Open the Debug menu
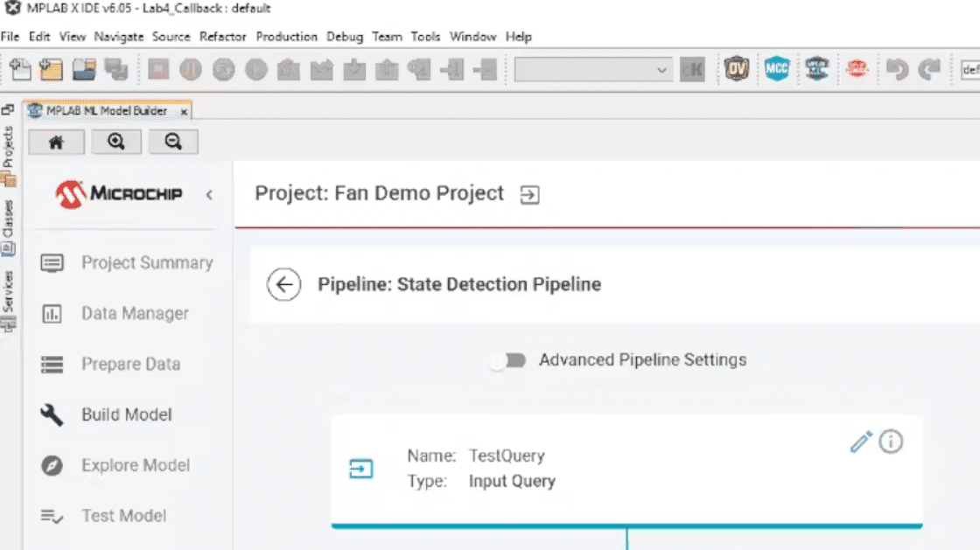980x550 pixels. (x=345, y=37)
